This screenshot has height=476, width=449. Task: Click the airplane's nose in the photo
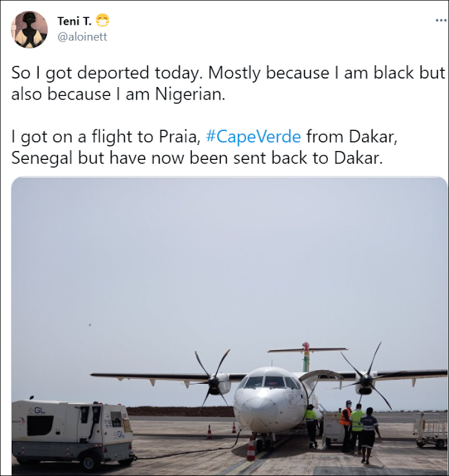click(x=260, y=412)
